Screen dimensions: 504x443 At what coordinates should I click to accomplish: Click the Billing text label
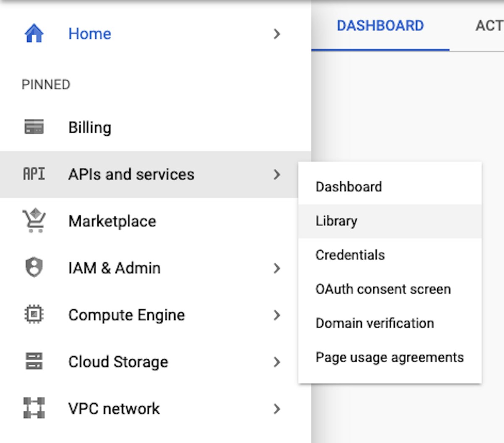90,127
